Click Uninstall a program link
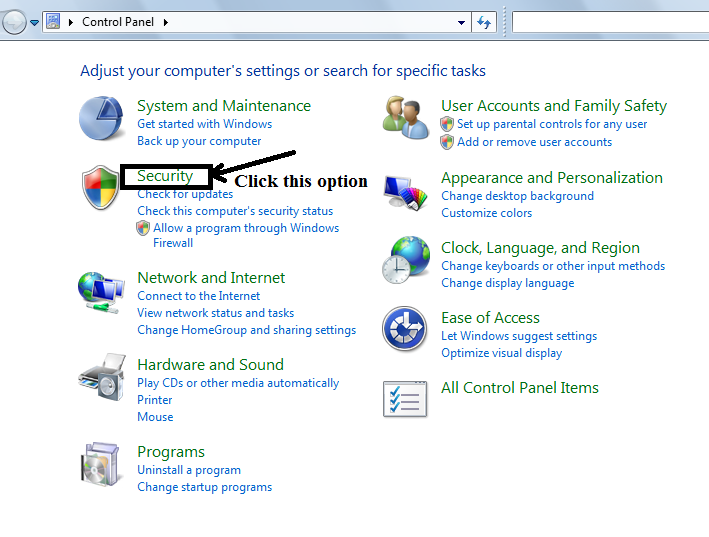This screenshot has height=537, width=709. tap(189, 470)
